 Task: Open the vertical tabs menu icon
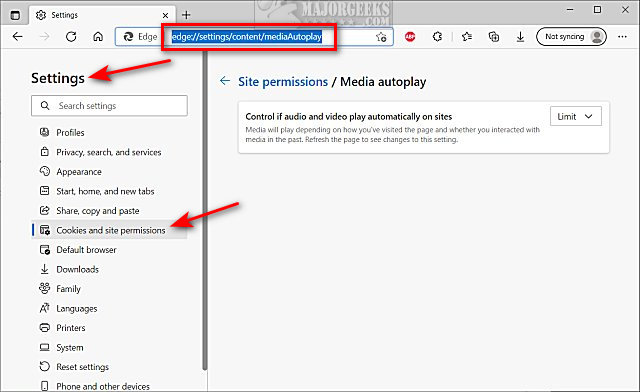15,16
